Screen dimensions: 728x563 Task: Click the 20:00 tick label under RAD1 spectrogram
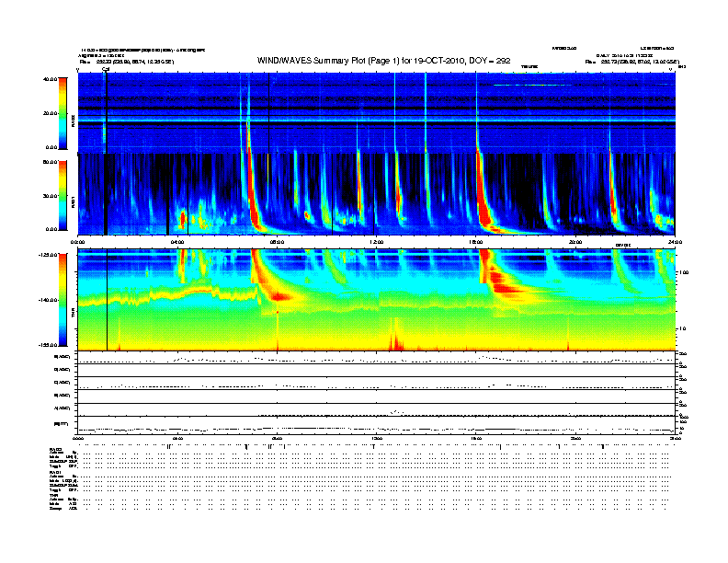[x=575, y=242]
